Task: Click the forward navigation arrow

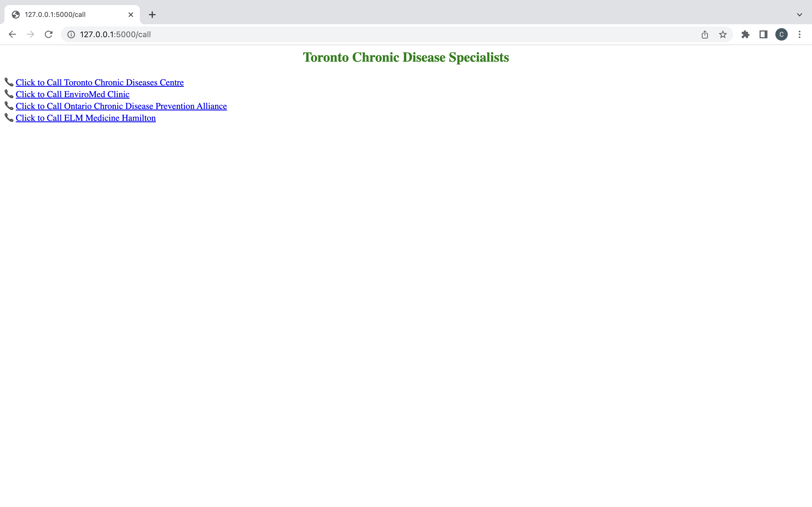Action: (30, 35)
